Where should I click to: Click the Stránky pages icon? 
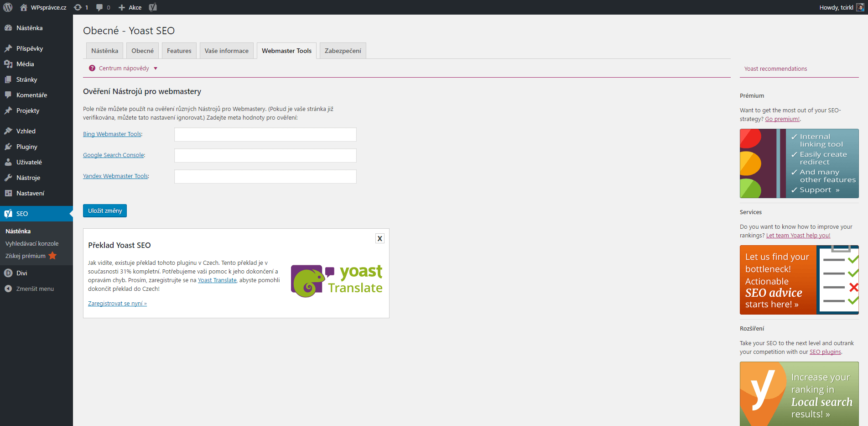(8, 79)
